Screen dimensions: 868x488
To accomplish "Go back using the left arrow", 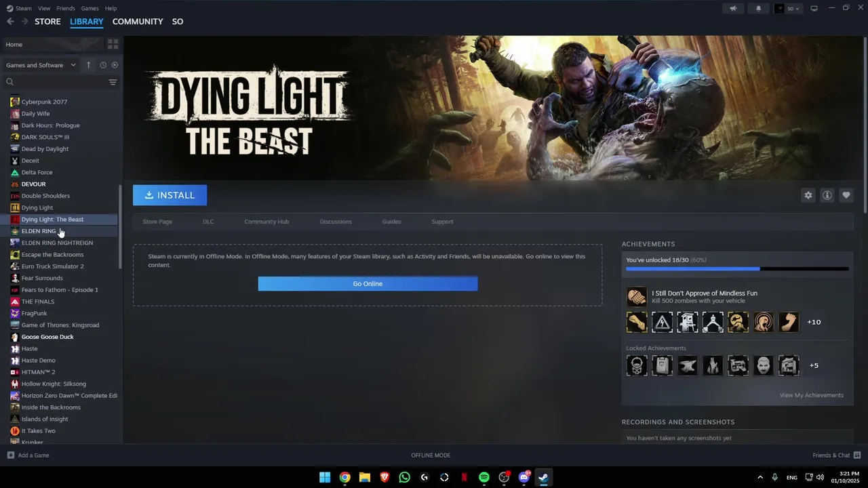I will [10, 22].
